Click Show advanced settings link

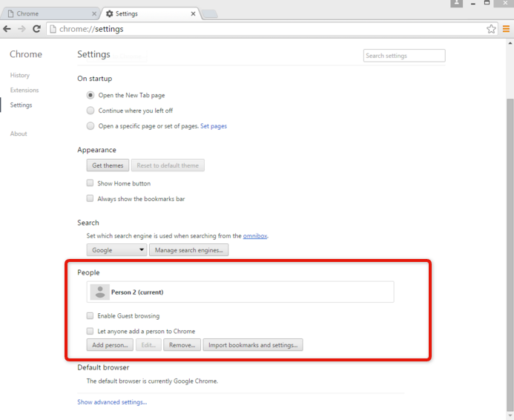click(112, 402)
